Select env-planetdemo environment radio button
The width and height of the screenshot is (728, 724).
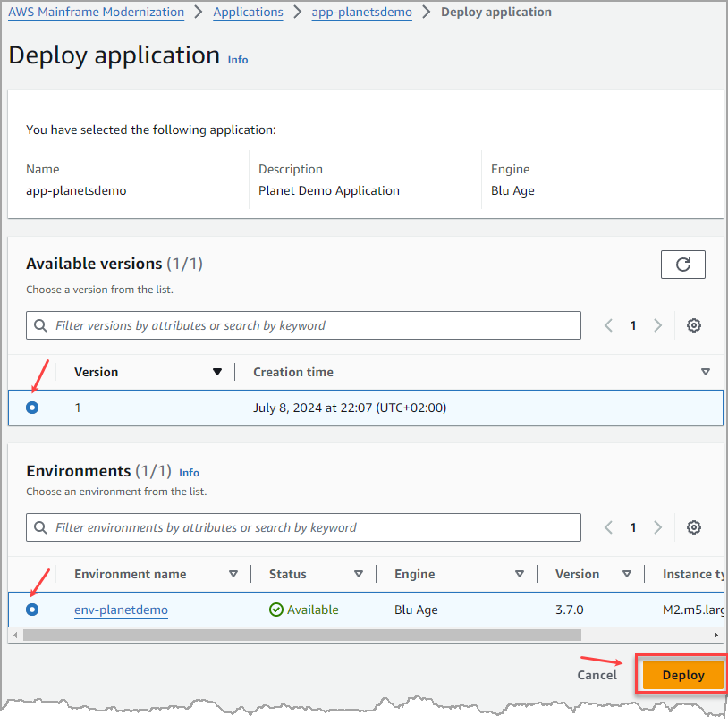click(x=32, y=610)
